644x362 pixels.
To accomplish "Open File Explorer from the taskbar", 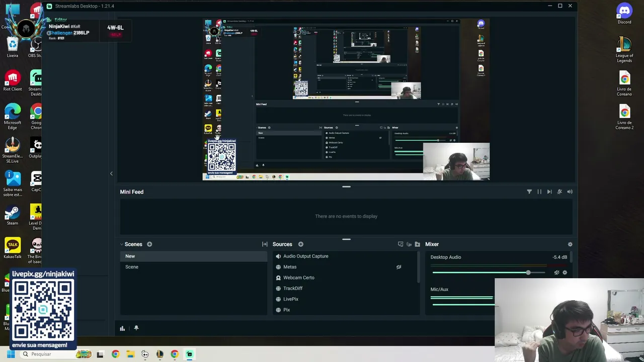I will [x=130, y=354].
